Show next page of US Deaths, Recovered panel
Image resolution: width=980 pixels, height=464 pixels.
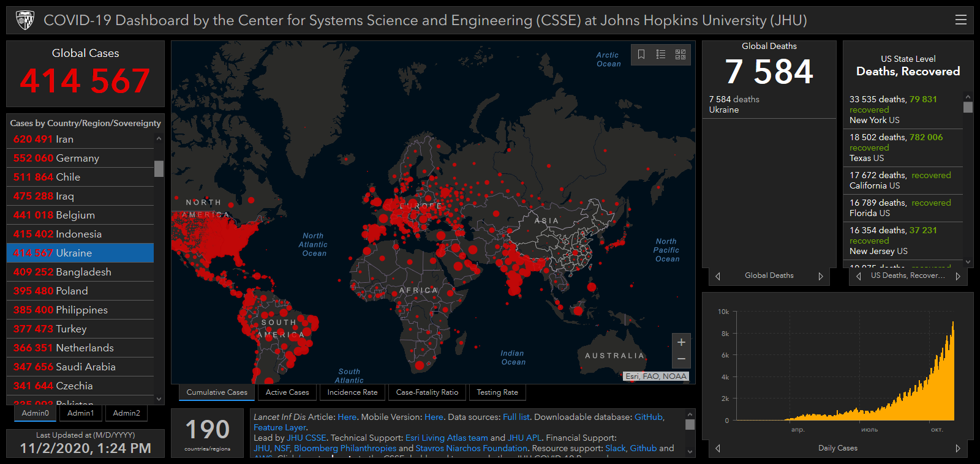tap(958, 276)
